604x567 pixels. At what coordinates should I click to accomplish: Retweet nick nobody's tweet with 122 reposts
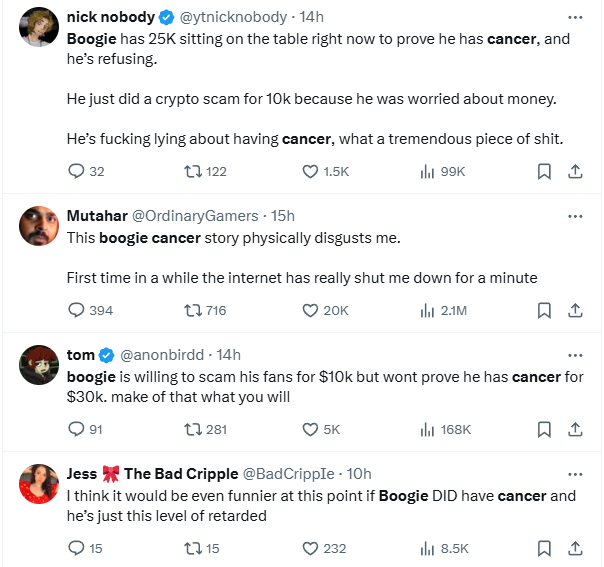[193, 171]
